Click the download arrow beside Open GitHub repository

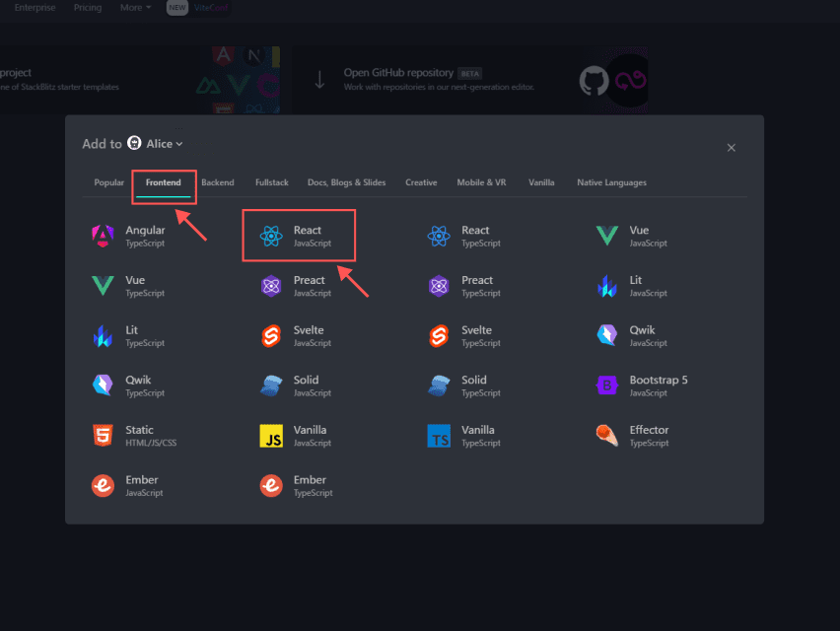coord(319,80)
